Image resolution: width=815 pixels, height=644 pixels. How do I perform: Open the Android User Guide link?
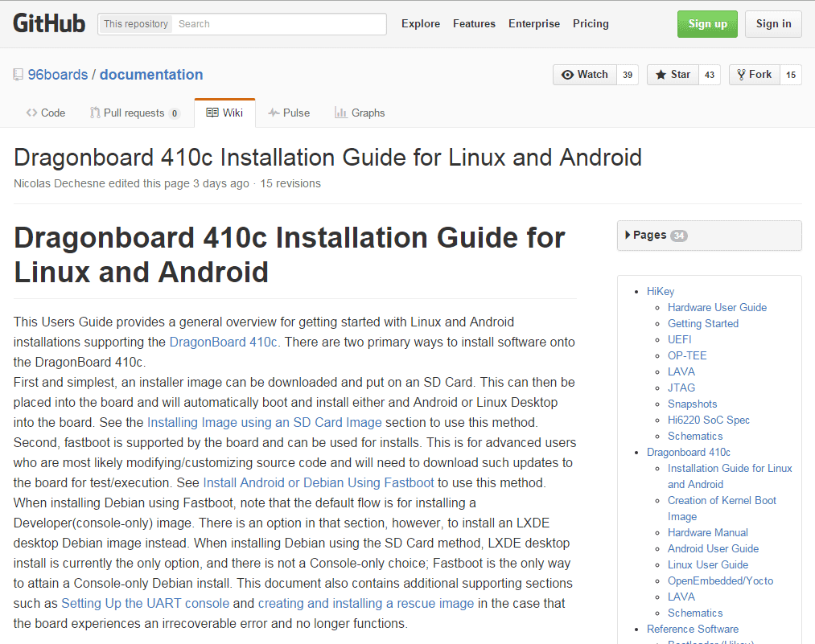tap(713, 549)
